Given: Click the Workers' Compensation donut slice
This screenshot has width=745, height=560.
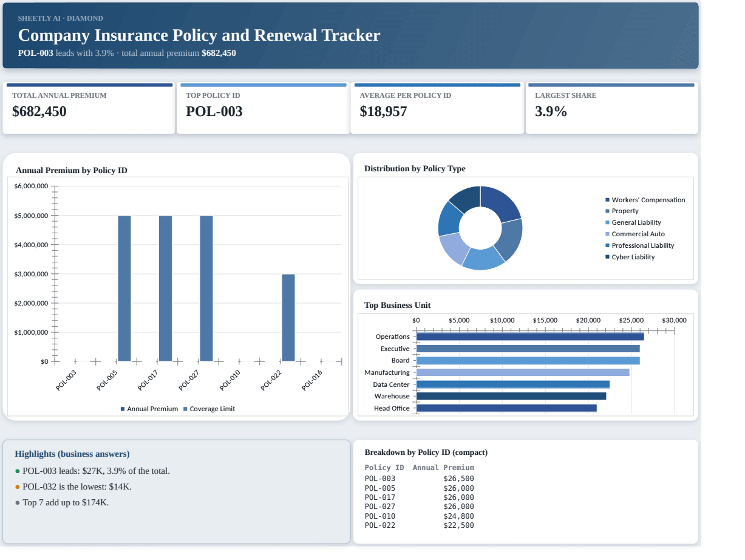Looking at the screenshot, I should (x=502, y=205).
